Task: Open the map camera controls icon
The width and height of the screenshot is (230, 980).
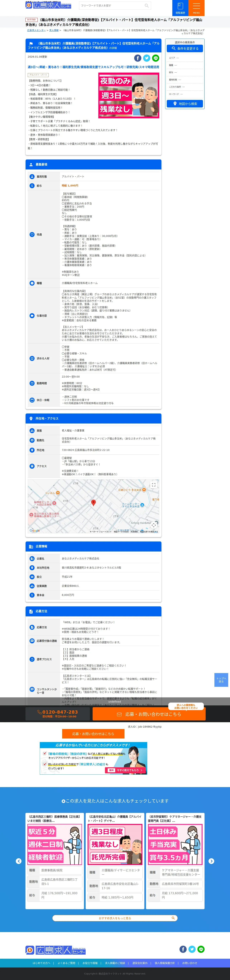Action: (x=153, y=525)
